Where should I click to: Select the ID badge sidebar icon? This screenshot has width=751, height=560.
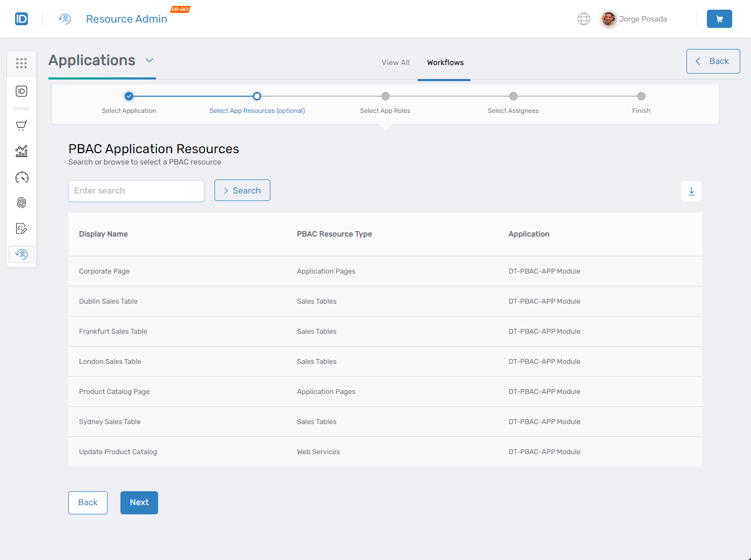click(x=22, y=91)
